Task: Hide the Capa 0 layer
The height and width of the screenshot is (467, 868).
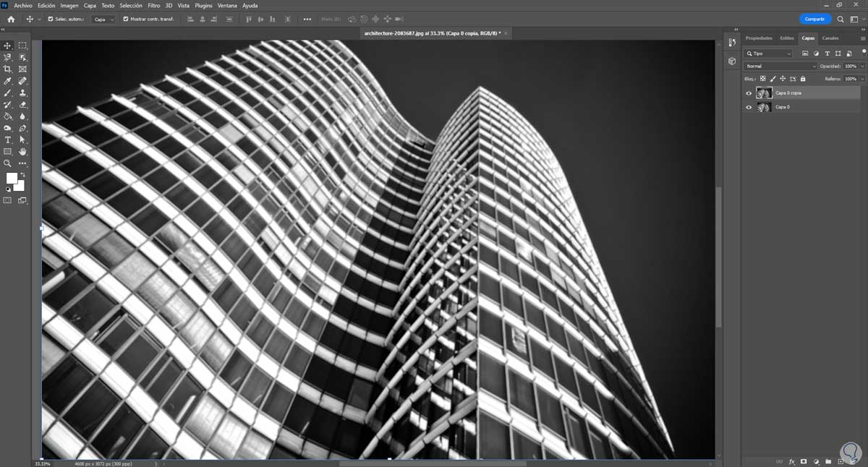Action: tap(749, 107)
